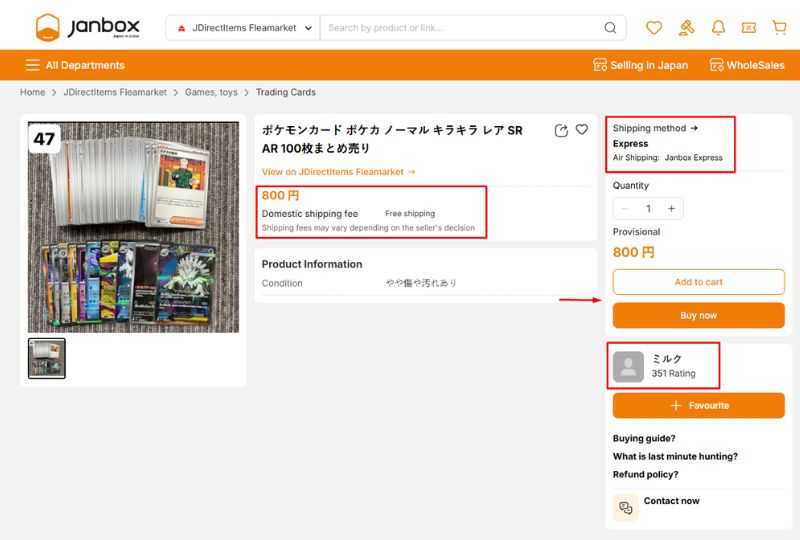Click the quantity value field
Screen dimensions: 800x540
click(648, 208)
